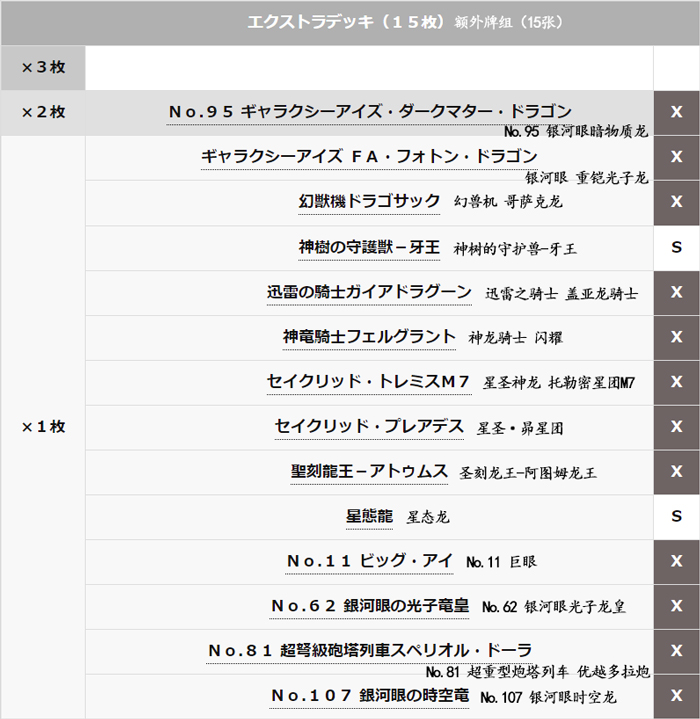Click the ギャラクシーアイズ FA・フォトン・ドラゴン link
This screenshot has width=700, height=719.
coord(369,156)
